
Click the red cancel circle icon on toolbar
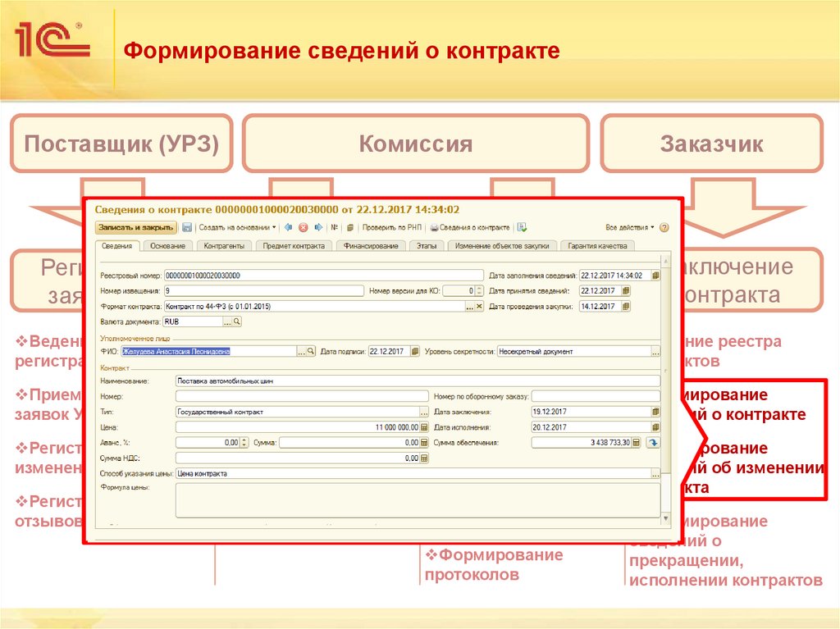pyautogui.click(x=304, y=227)
